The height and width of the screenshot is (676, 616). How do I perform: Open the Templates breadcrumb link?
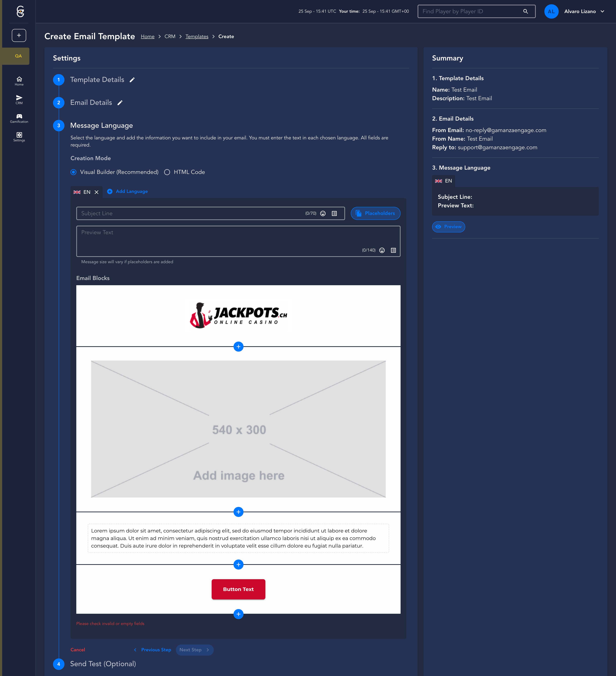(197, 37)
